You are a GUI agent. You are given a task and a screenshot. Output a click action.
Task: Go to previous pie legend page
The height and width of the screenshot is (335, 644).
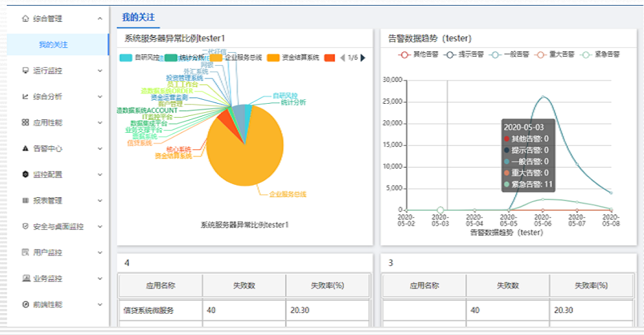(x=342, y=57)
